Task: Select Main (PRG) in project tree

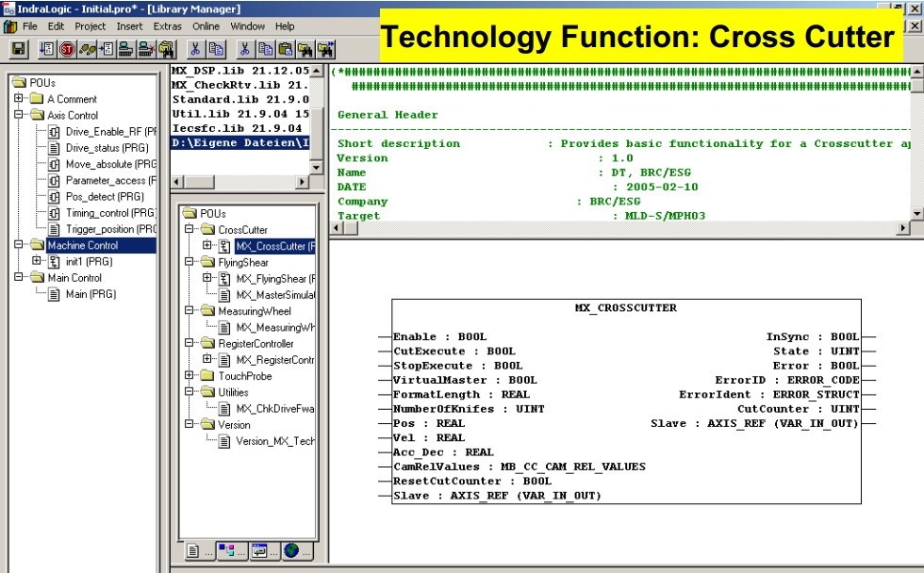Action: (x=91, y=293)
